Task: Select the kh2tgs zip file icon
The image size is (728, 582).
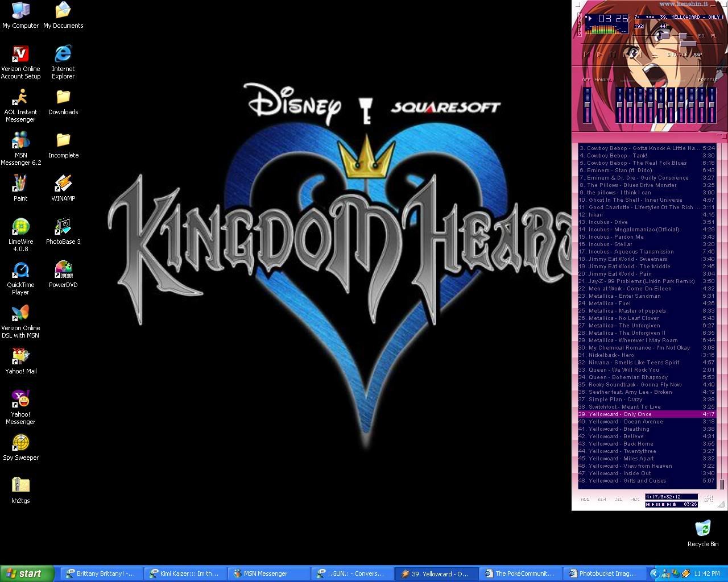Action: pyautogui.click(x=20, y=491)
